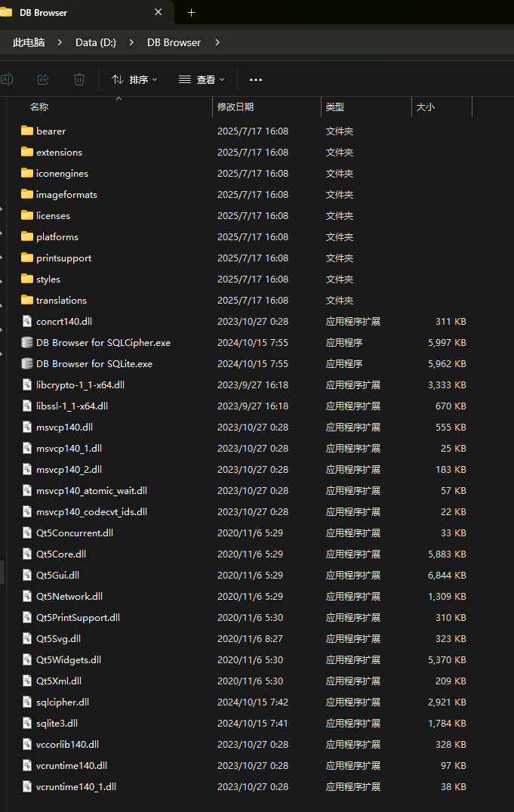
Task: Click the DB Browser for SQLCipher.exe icon
Action: coord(27,342)
